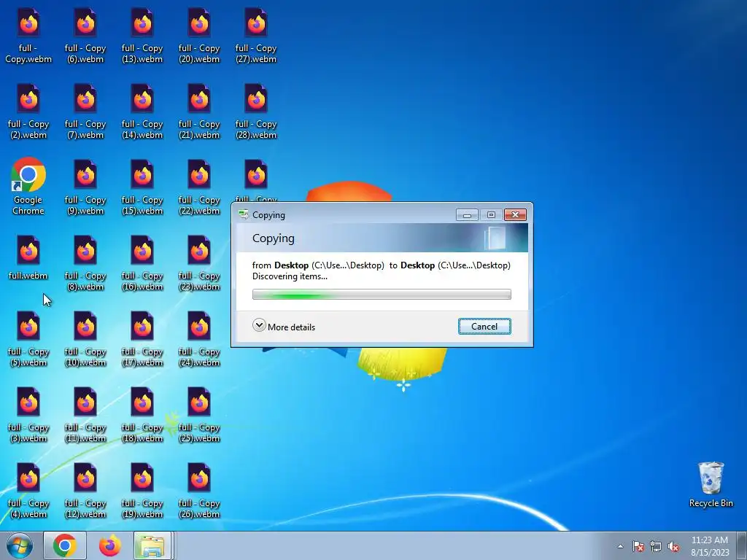Open Action Center flag icon
The width and height of the screenshot is (747, 560).
pos(638,546)
